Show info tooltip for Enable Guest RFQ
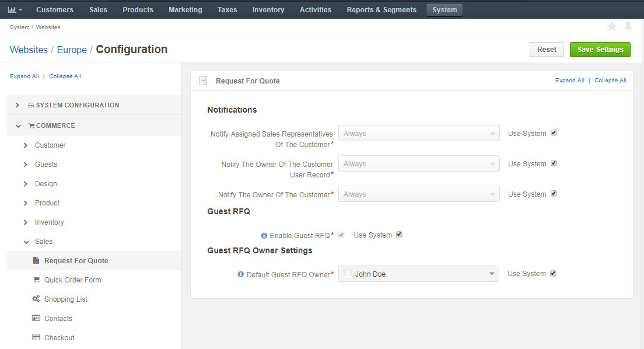 pos(264,236)
